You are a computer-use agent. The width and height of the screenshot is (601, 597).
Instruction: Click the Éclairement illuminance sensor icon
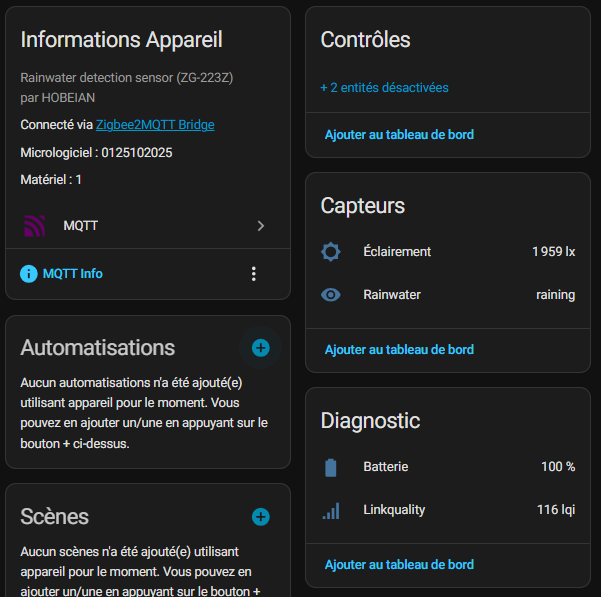click(331, 252)
